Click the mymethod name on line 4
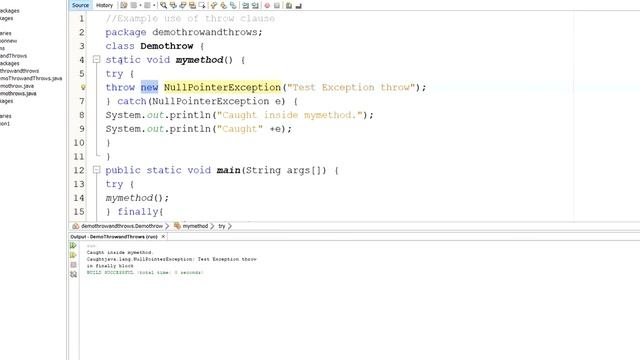This screenshot has height=360, width=640. coord(199,60)
